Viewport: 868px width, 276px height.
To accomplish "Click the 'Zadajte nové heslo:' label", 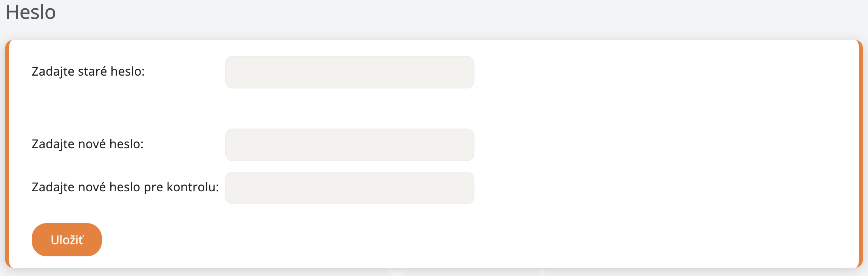I will pos(88,144).
